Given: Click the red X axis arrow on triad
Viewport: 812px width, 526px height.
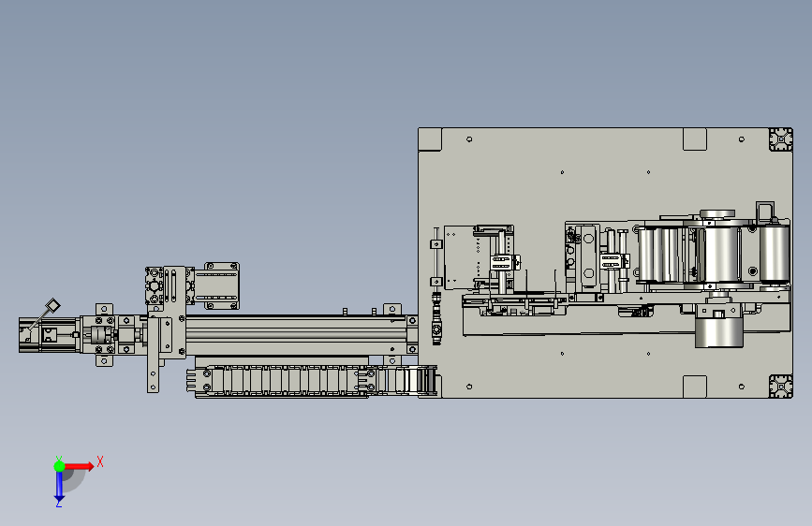Looking at the screenshot, I should (80, 466).
